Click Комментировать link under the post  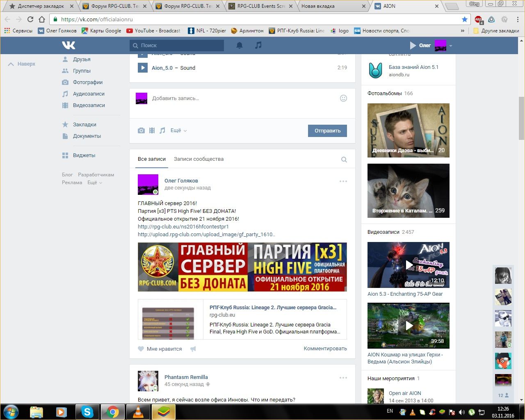tap(325, 349)
